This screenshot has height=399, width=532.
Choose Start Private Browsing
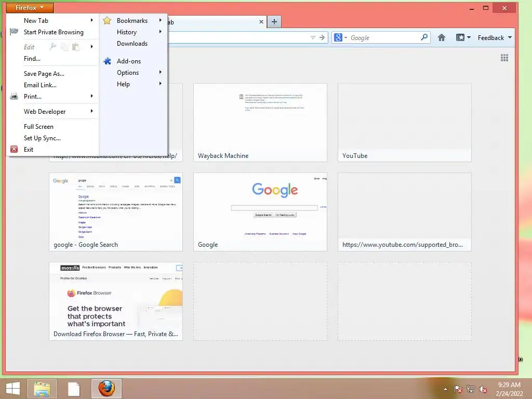pyautogui.click(x=54, y=32)
